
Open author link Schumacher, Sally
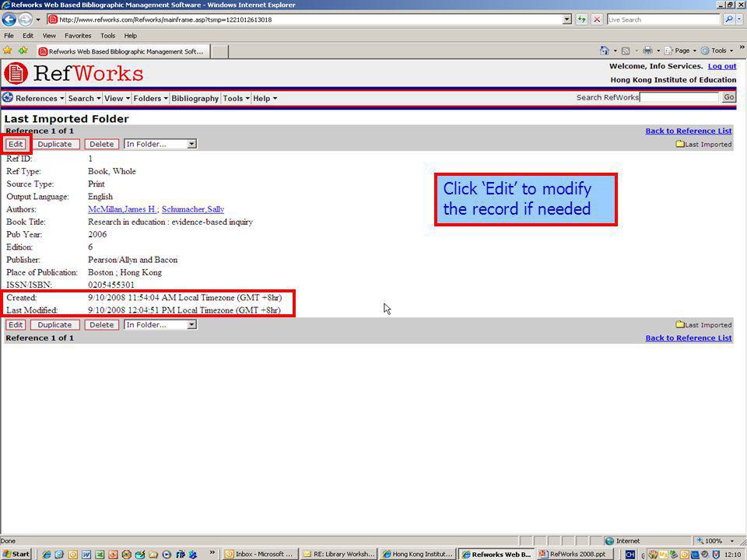coord(193,209)
